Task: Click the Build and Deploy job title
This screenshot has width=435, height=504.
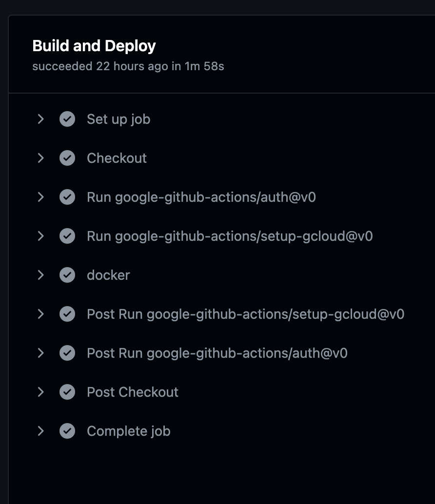Action: [x=94, y=46]
